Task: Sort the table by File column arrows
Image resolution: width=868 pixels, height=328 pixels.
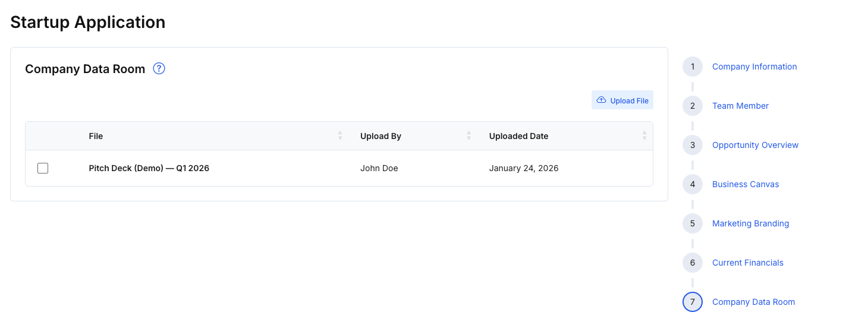Action: click(x=340, y=136)
